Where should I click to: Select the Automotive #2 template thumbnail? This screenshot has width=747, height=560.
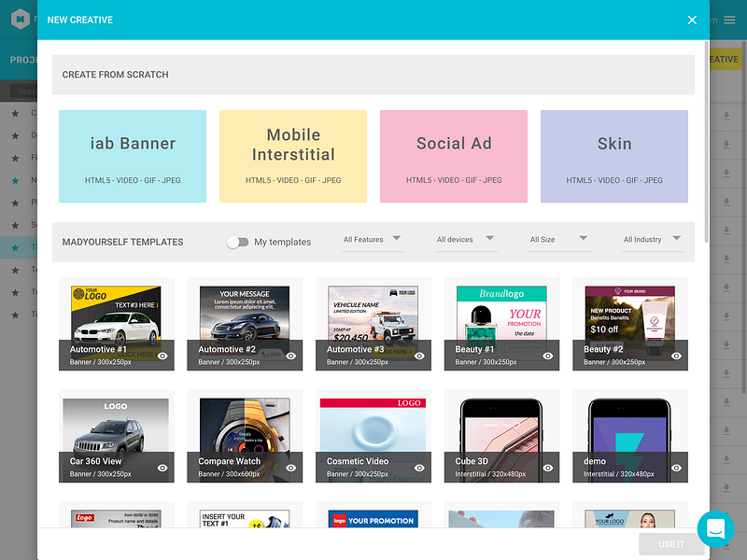(x=245, y=324)
